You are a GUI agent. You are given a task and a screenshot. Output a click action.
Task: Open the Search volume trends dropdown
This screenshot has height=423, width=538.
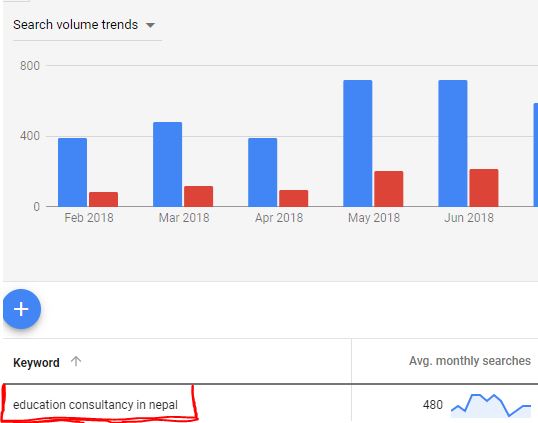tap(84, 25)
